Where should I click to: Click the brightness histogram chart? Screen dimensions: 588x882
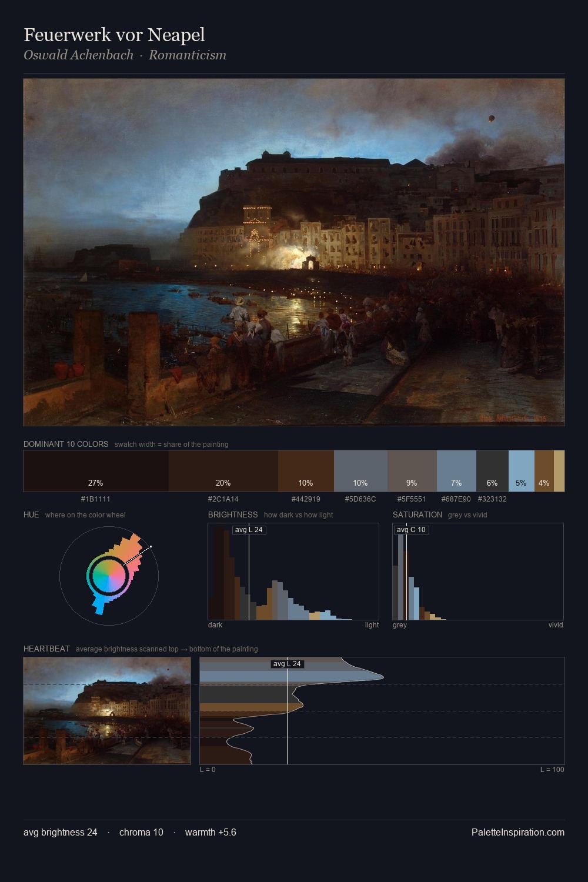click(293, 572)
